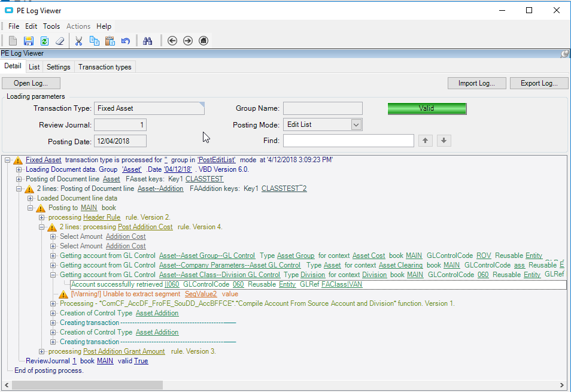571x392 pixels.
Task: Click the Home navigation icon
Action: (x=204, y=41)
